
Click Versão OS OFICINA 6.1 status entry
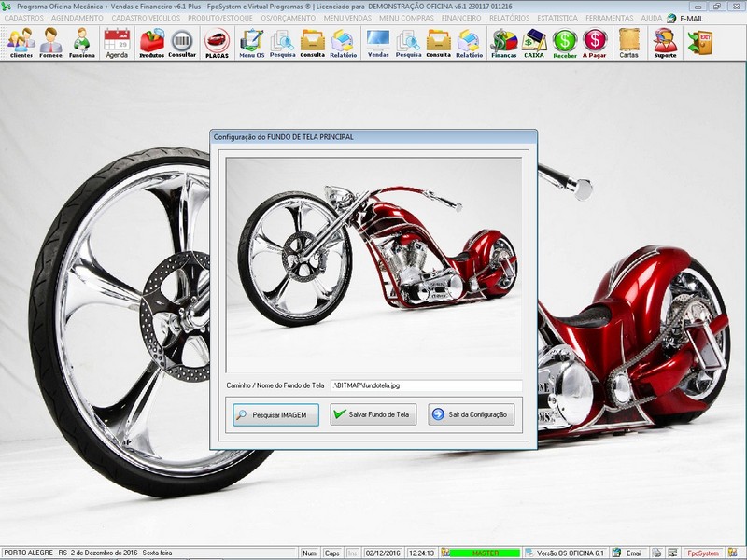(566, 553)
